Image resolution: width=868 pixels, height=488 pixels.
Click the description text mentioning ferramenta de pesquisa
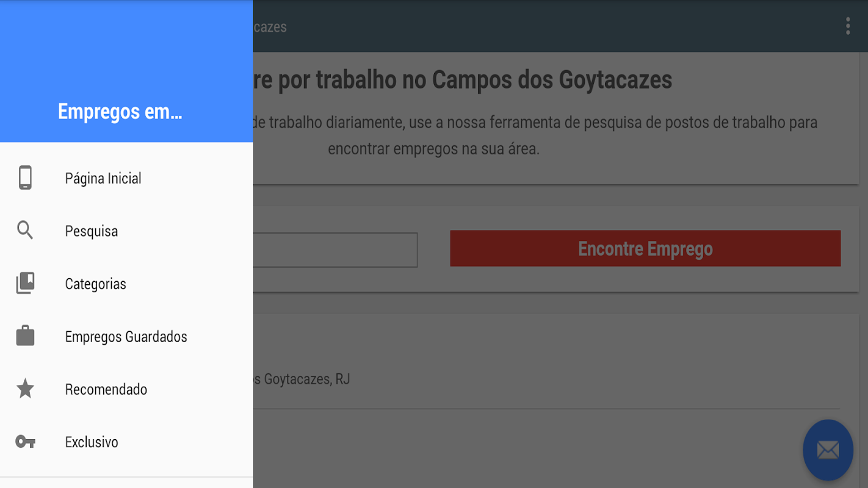(x=535, y=135)
